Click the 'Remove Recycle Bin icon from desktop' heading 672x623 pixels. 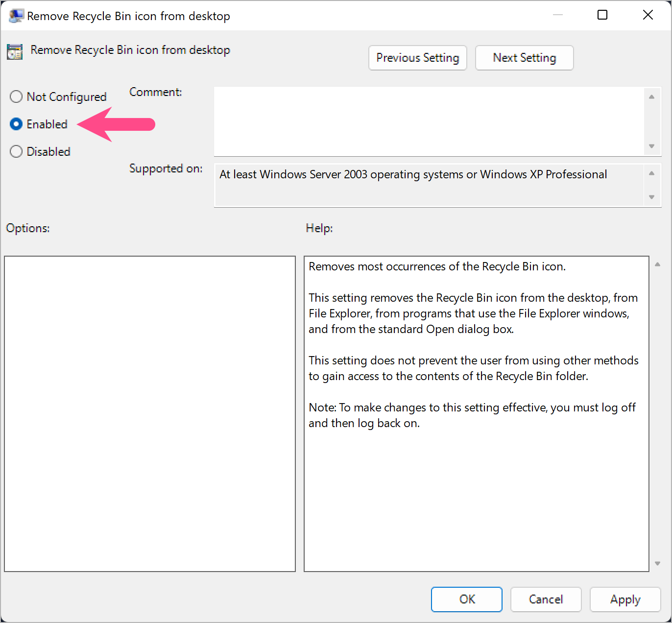point(130,50)
